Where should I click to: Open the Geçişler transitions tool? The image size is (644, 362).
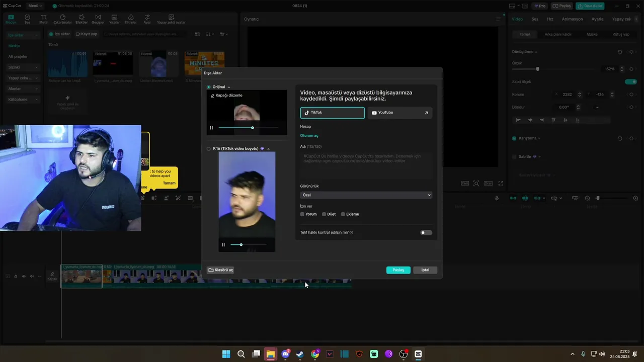98,19
